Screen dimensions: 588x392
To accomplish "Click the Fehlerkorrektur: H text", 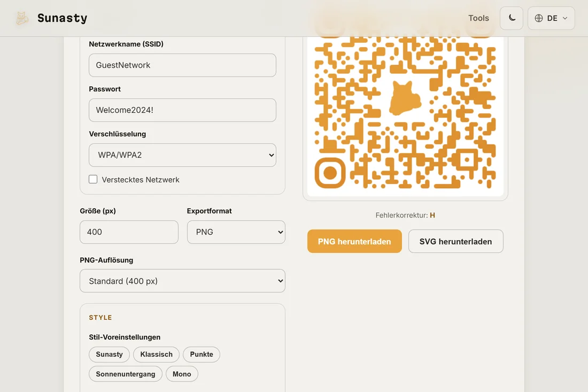I will click(x=405, y=216).
